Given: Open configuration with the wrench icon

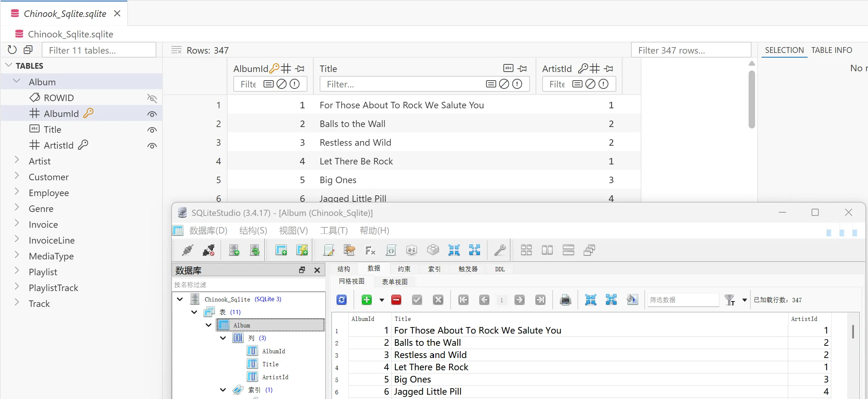Looking at the screenshot, I should 500,250.
